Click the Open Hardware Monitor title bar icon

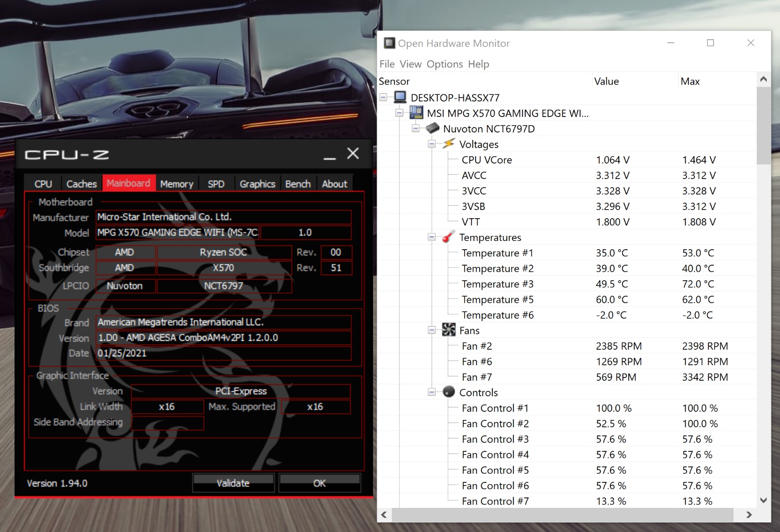click(389, 43)
